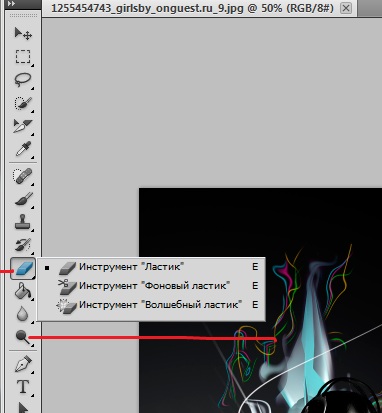Click the highlighted Eraser tool button
Image resolution: width=382 pixels, height=413 pixels.
point(23,268)
